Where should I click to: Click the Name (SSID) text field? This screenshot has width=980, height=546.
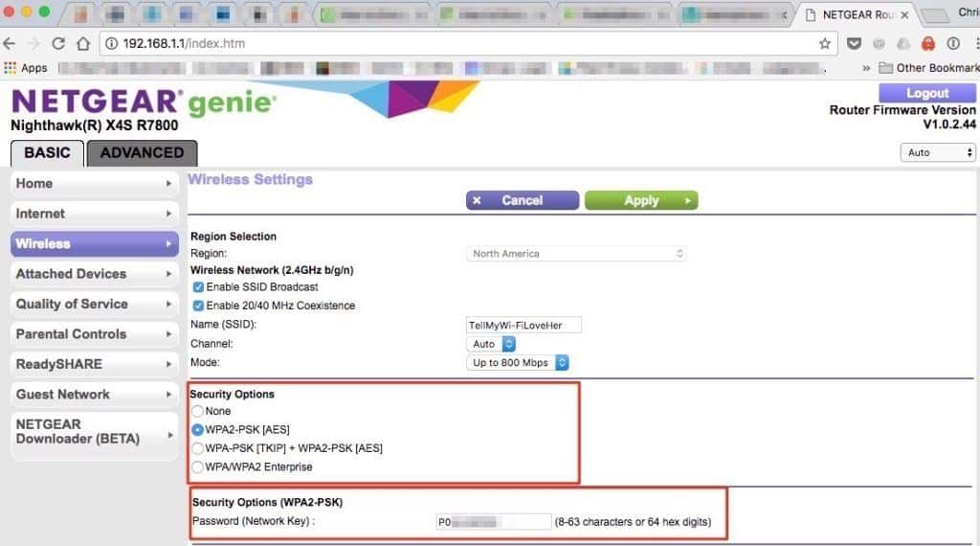[x=523, y=326]
